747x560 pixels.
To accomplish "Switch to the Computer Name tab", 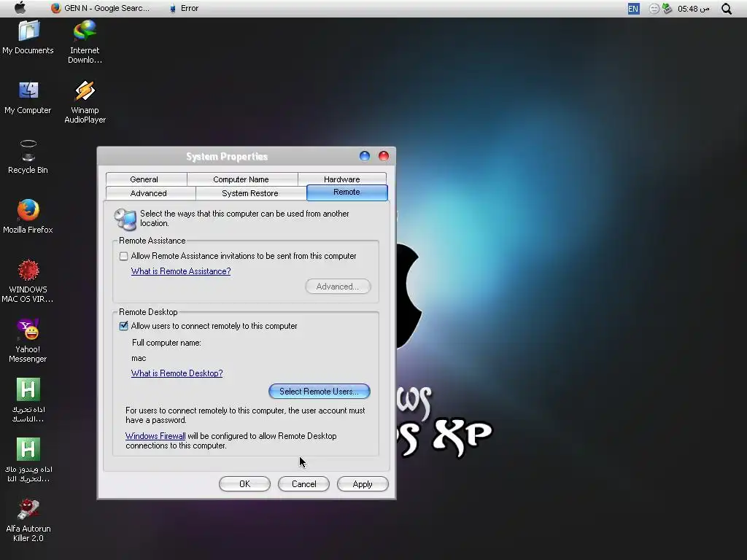I will (241, 179).
